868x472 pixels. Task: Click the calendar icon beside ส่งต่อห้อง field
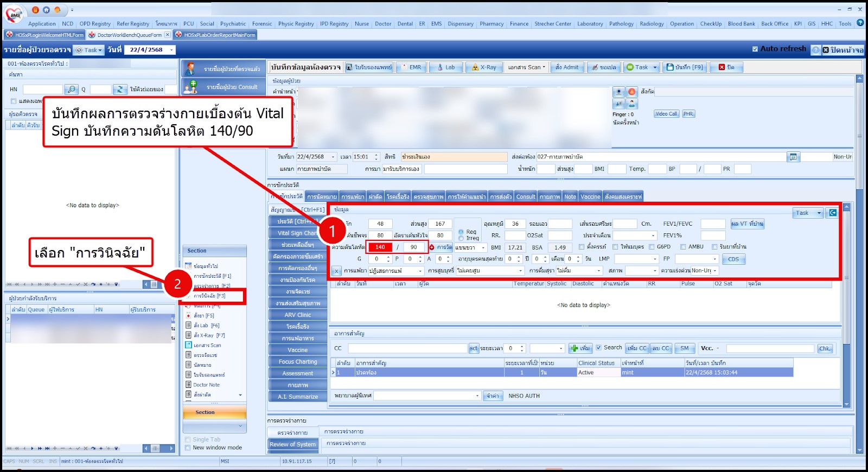click(x=793, y=157)
